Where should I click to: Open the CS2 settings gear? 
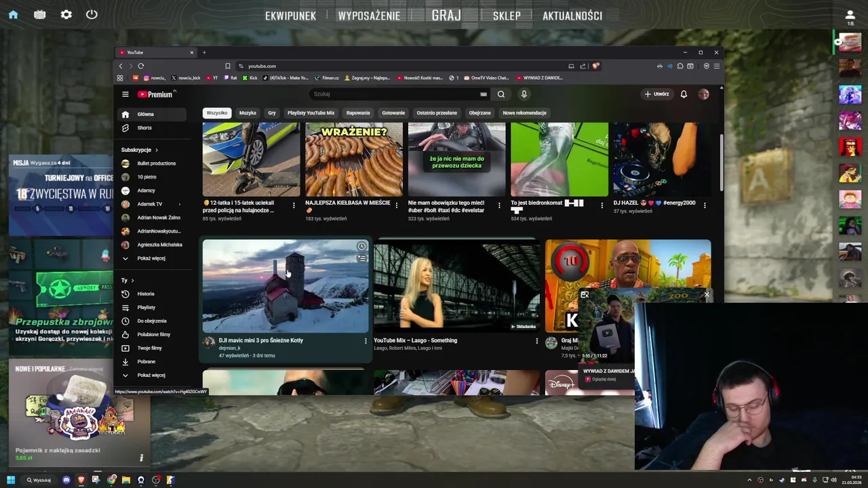point(66,15)
